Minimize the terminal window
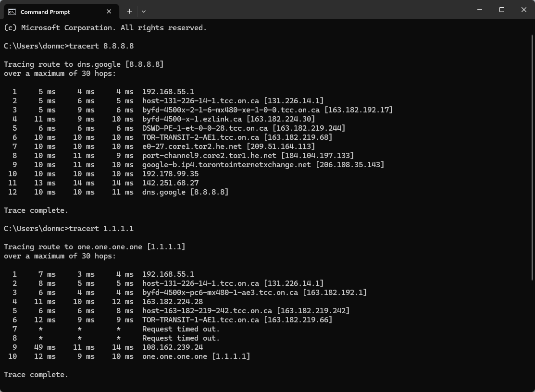 point(480,10)
